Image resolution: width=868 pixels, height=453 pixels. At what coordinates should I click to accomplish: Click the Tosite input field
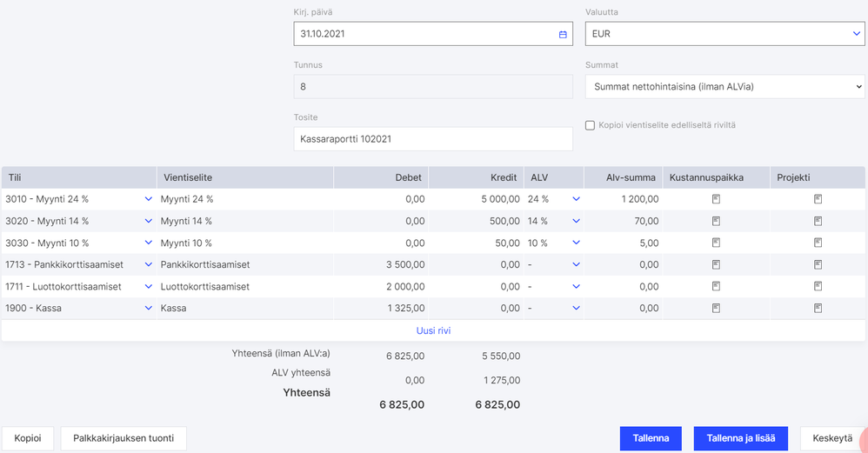point(433,138)
